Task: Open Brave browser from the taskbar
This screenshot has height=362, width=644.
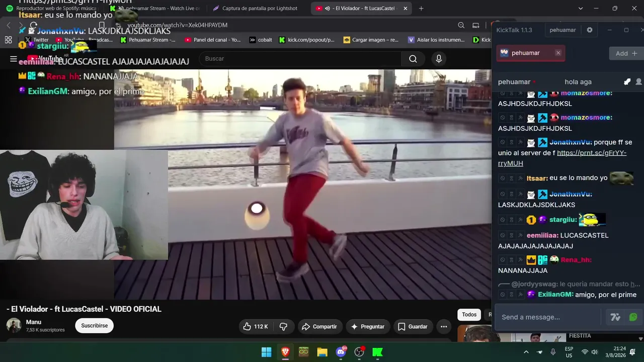Action: coord(285,352)
